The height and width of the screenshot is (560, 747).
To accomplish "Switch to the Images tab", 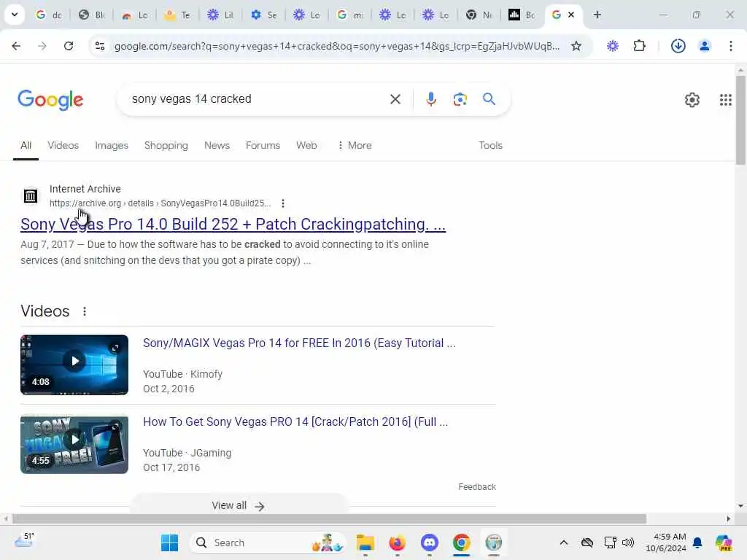I will (x=112, y=145).
